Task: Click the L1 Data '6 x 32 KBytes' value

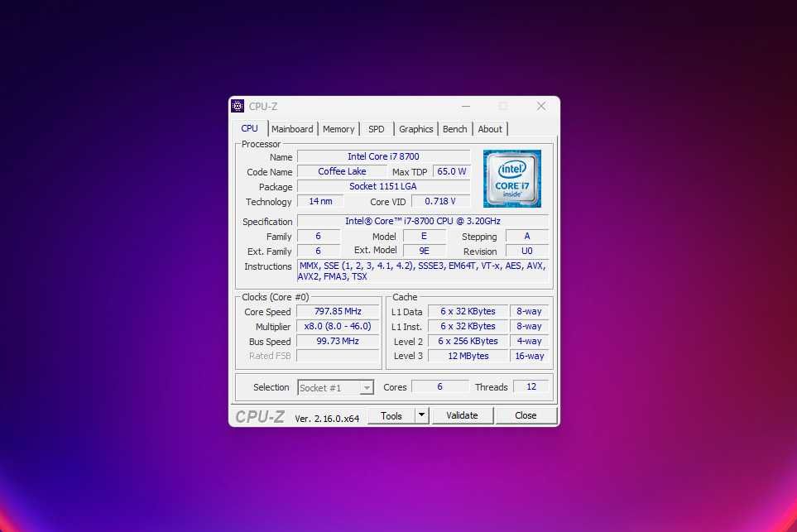Action: tap(468, 311)
